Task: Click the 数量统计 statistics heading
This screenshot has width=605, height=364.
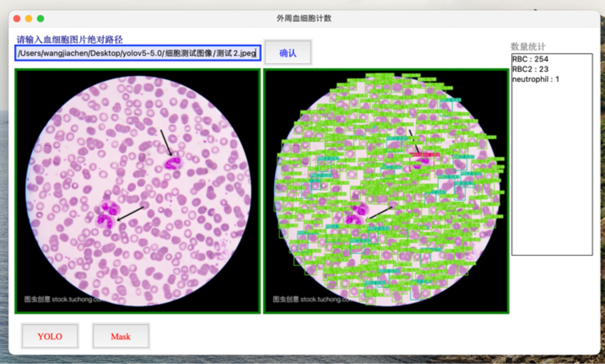Action: click(x=528, y=47)
